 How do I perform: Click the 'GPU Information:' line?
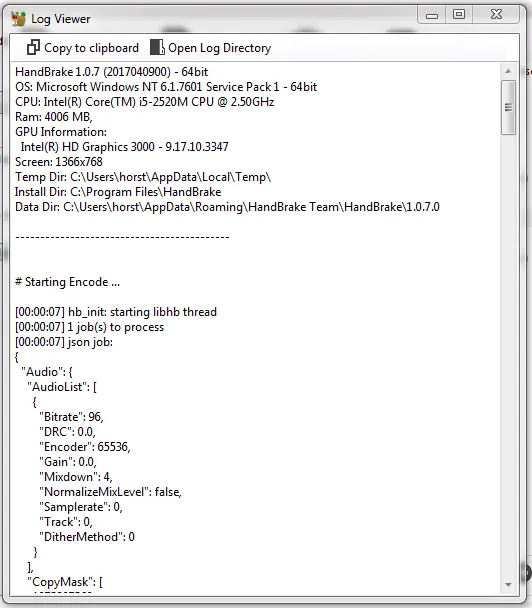click(61, 132)
